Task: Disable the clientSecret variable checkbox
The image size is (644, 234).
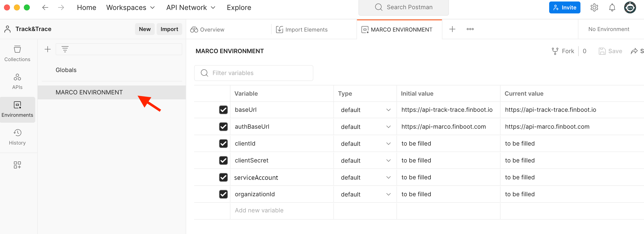Action: pyautogui.click(x=223, y=160)
